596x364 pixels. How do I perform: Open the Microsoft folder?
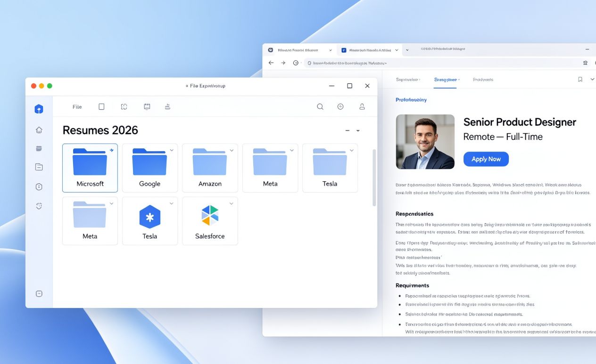90,168
